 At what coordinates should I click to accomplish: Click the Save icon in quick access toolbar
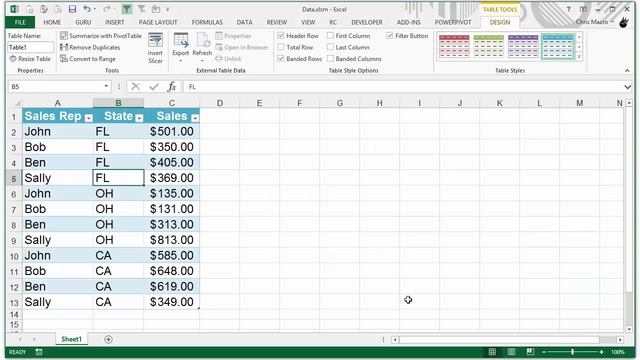(72, 9)
